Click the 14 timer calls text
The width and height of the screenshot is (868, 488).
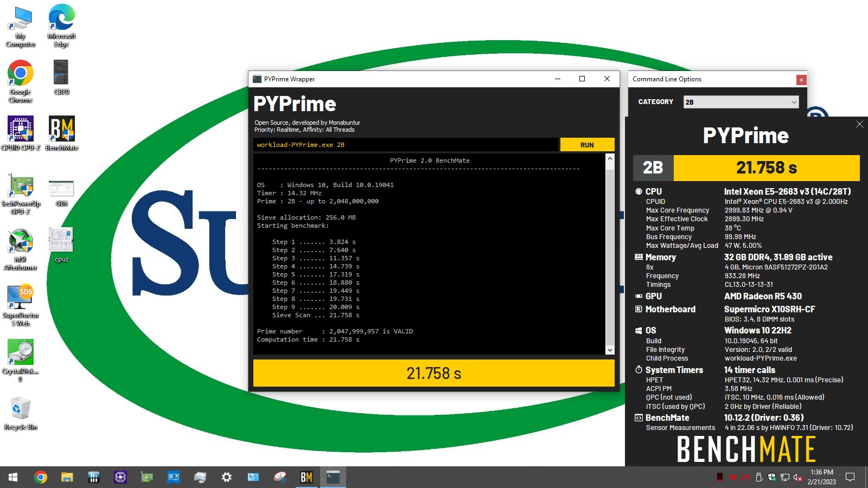(749, 370)
